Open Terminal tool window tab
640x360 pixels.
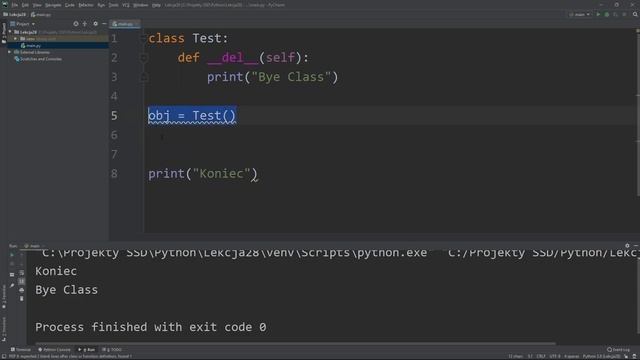(x=21, y=349)
